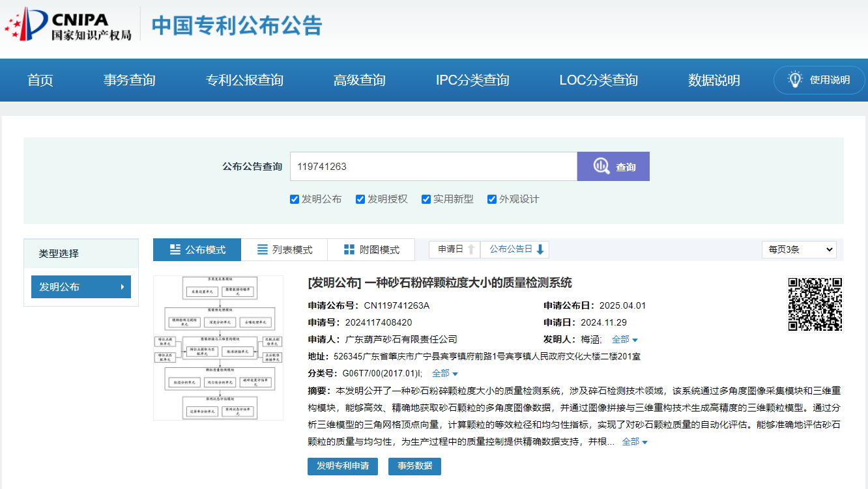Uncheck the 发明公布 checkbox
The height and width of the screenshot is (489, 868).
point(295,199)
